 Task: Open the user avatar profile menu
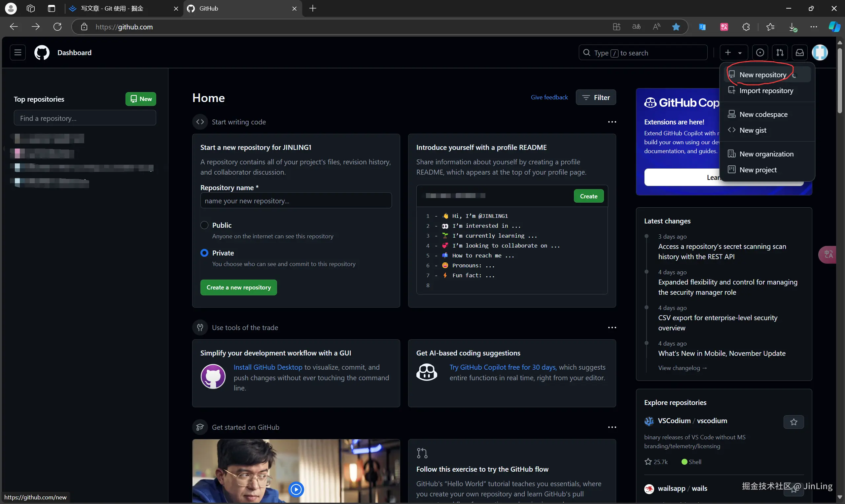coord(820,52)
